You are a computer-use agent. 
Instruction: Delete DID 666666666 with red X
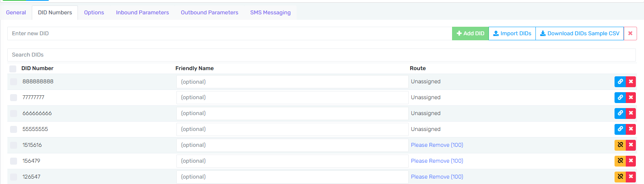coord(631,113)
